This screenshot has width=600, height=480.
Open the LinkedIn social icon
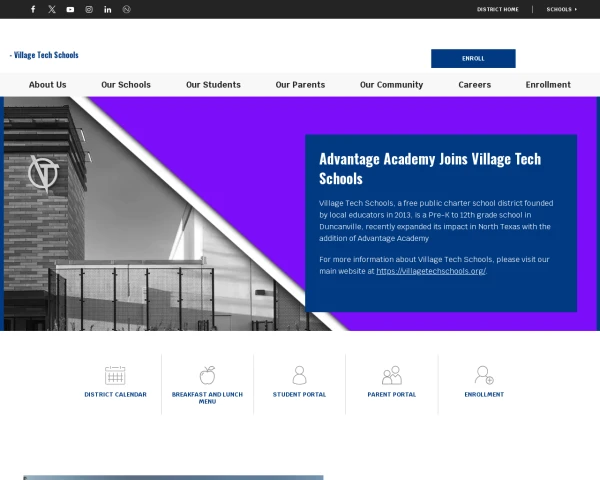(x=108, y=9)
